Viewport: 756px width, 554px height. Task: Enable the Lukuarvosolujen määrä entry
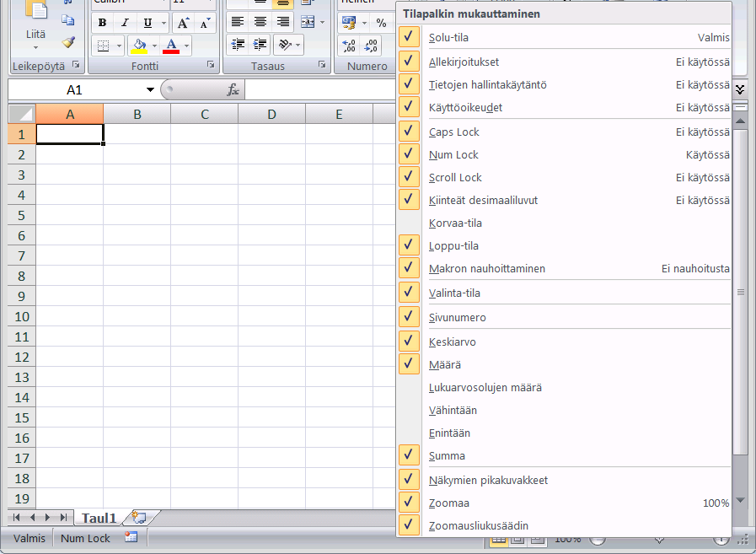[x=564, y=388]
